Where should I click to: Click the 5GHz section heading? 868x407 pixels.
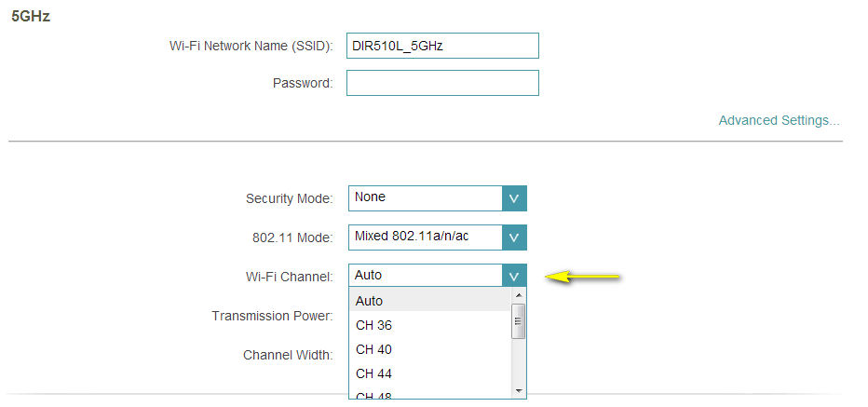[31, 17]
